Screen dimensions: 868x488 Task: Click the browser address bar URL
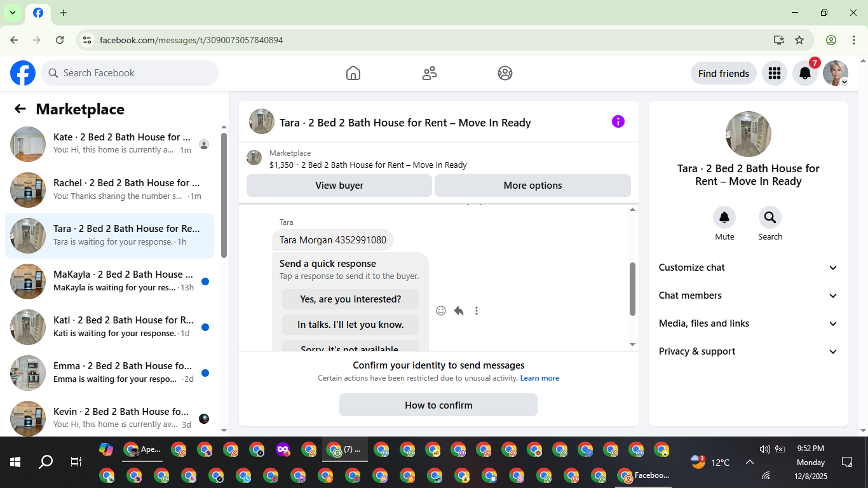click(191, 40)
